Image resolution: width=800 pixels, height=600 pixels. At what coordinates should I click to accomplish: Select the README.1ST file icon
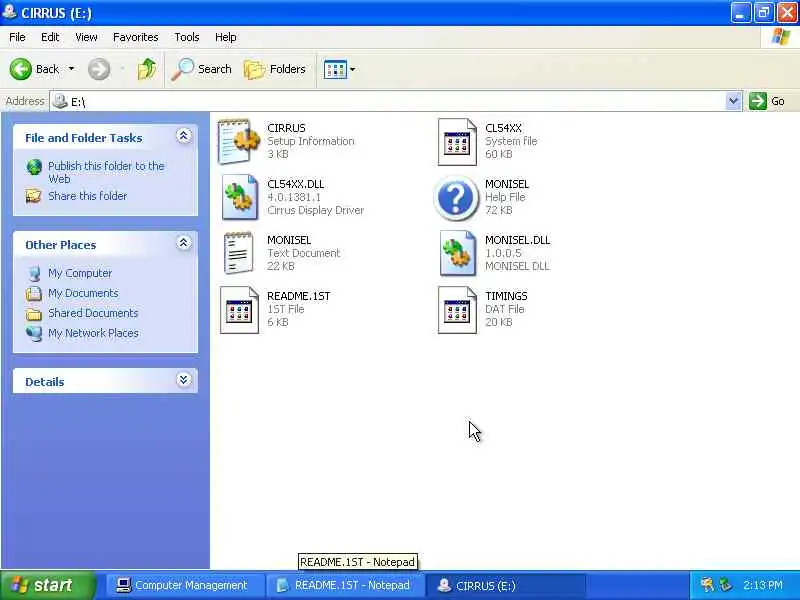pyautogui.click(x=239, y=310)
